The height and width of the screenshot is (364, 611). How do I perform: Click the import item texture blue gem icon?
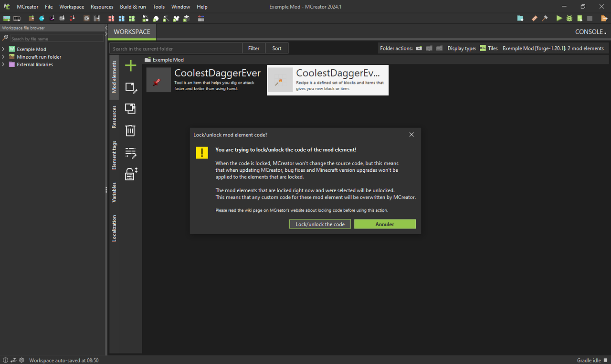(x=42, y=19)
